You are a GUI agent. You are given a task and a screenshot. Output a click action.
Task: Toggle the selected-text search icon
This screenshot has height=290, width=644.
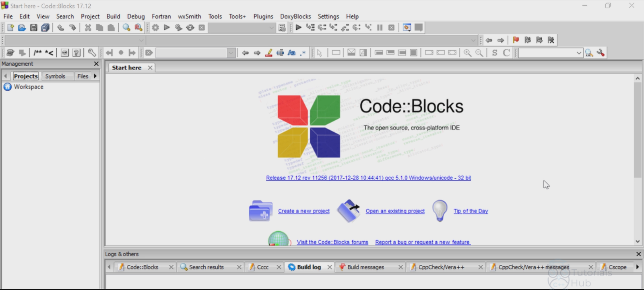coord(281,53)
